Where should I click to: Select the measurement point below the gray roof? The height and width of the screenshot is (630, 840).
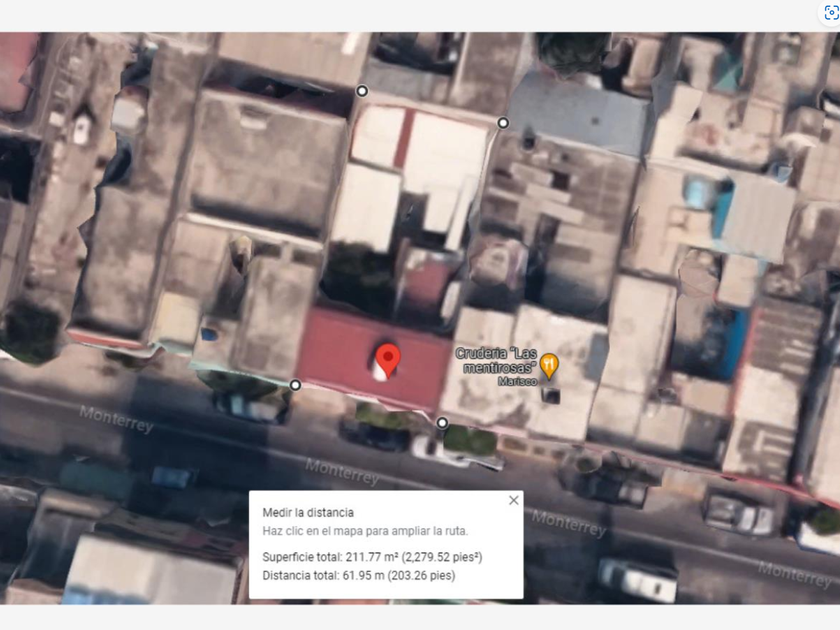pos(503,123)
